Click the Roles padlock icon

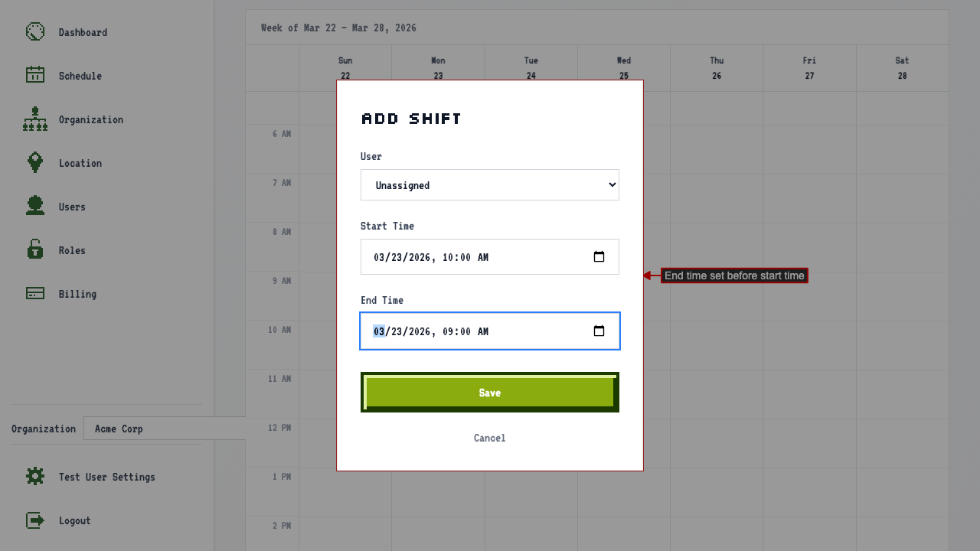click(x=35, y=249)
